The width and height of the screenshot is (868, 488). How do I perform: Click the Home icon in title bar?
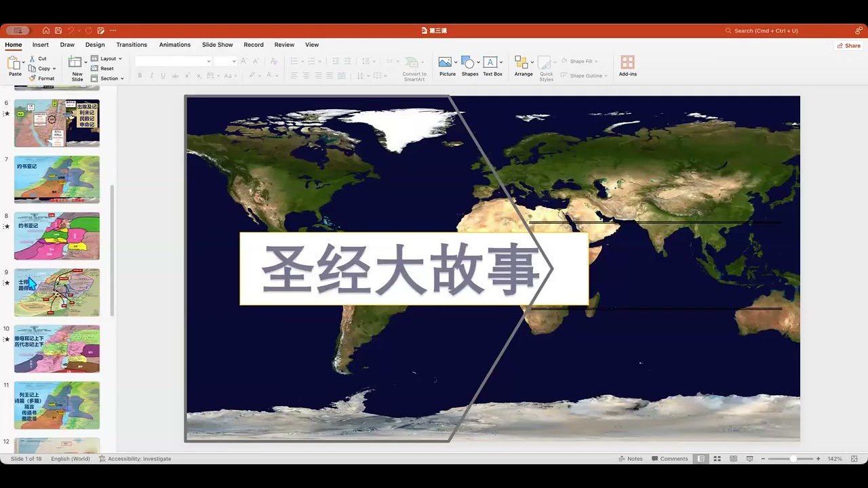tap(46, 30)
